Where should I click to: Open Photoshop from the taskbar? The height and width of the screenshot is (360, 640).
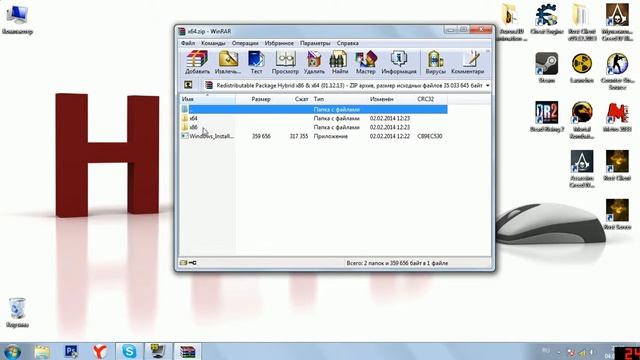(x=71, y=351)
